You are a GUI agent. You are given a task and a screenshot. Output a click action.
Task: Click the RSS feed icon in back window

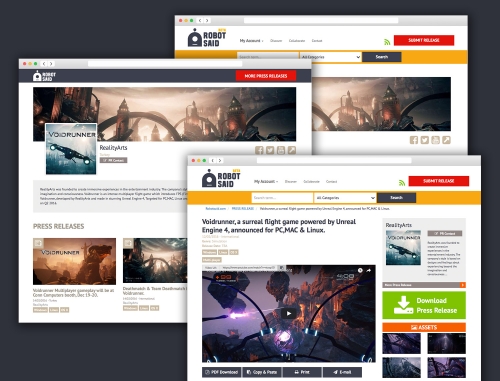pos(387,42)
